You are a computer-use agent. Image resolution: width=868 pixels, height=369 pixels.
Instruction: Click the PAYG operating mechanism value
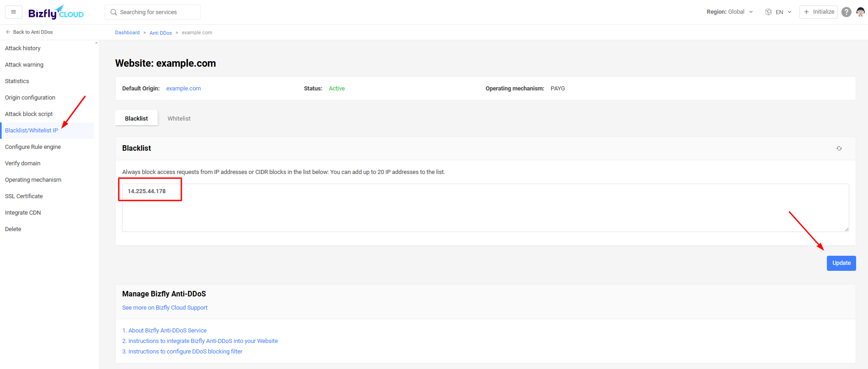[558, 89]
